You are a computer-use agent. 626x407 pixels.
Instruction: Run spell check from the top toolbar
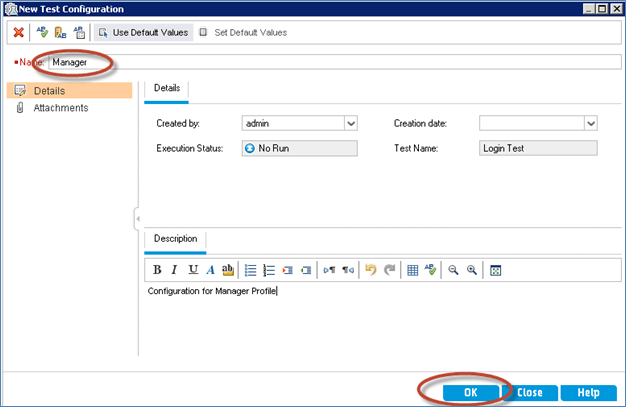42,32
